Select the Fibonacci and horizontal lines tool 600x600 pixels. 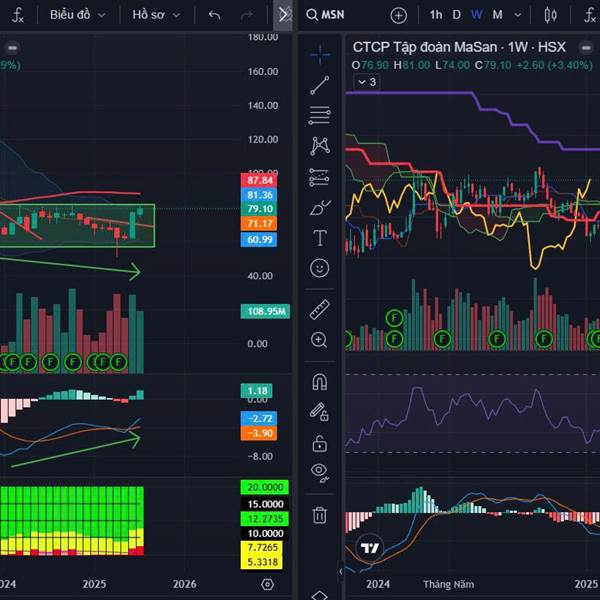320,115
